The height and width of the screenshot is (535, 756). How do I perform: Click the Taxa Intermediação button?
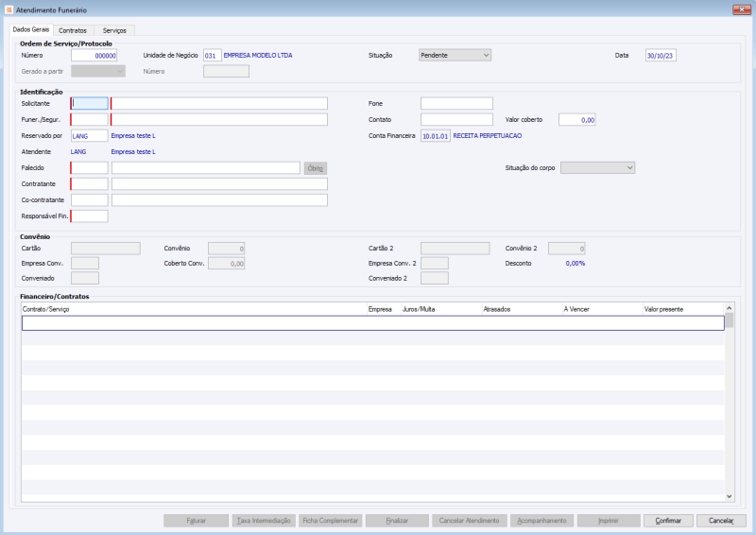point(264,521)
